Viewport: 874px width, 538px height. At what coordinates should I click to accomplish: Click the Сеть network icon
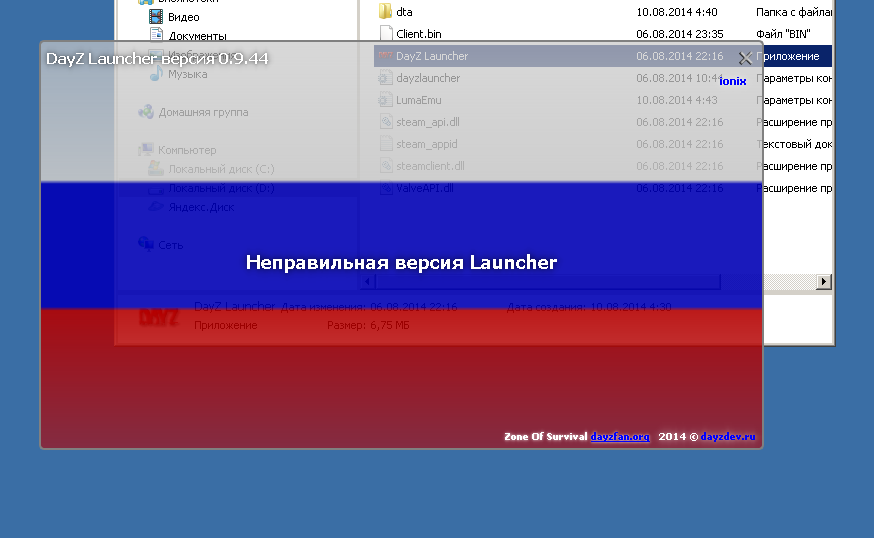point(146,244)
